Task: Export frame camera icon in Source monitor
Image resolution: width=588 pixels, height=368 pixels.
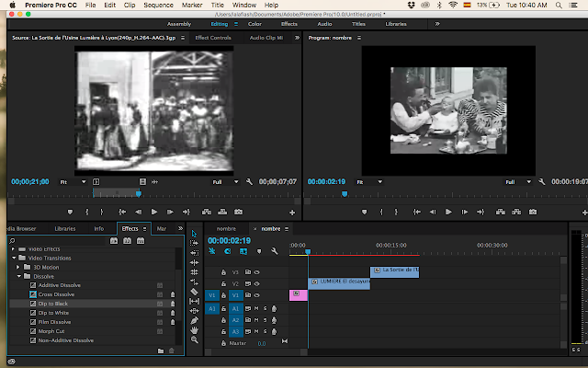Action: (x=238, y=213)
